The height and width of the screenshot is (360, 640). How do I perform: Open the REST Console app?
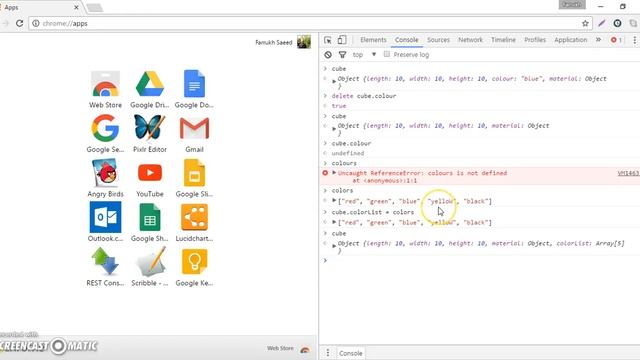coord(105,267)
